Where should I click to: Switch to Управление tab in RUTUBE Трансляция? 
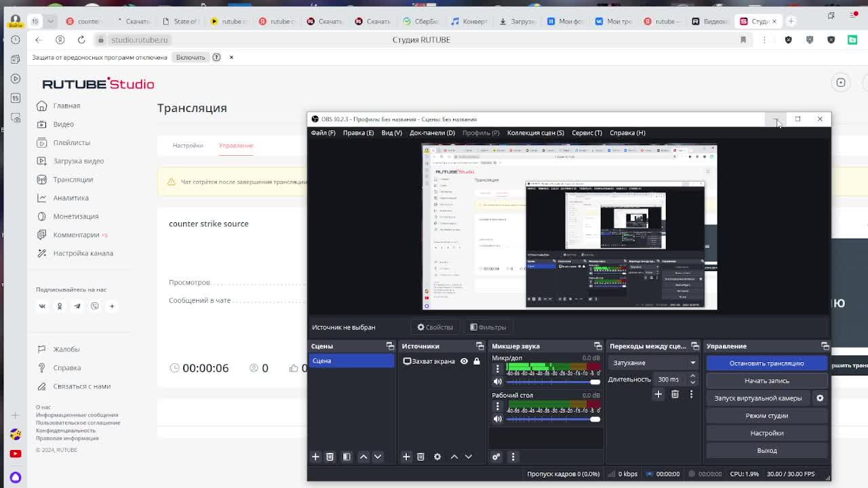[236, 146]
